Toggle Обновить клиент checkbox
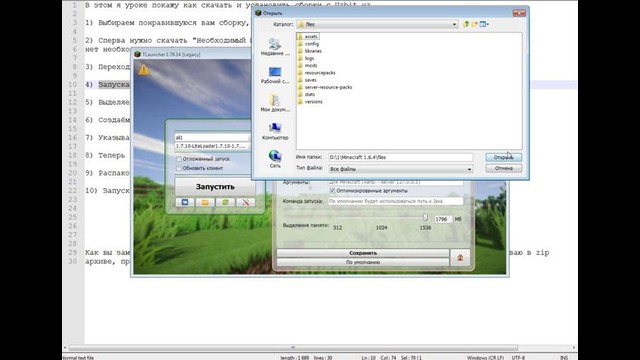640x360 pixels. tap(179, 168)
